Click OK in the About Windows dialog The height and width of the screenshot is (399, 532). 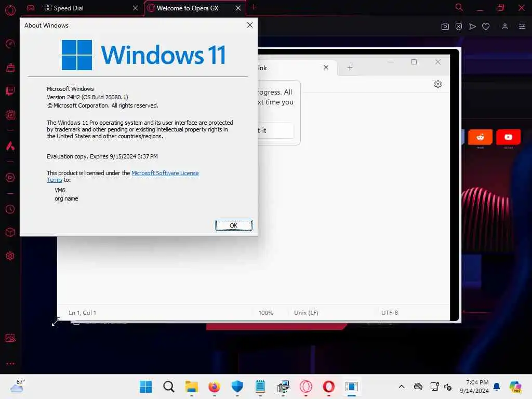tap(234, 225)
